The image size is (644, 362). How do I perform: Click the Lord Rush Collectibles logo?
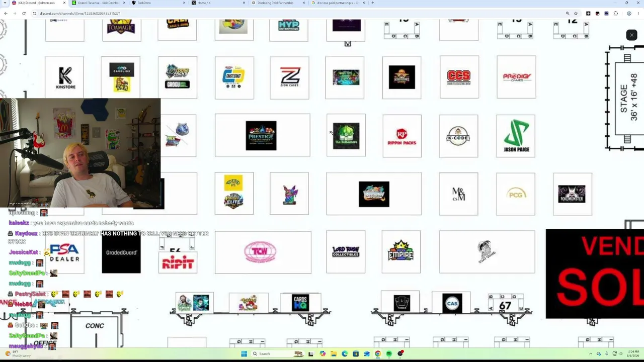coord(346,251)
